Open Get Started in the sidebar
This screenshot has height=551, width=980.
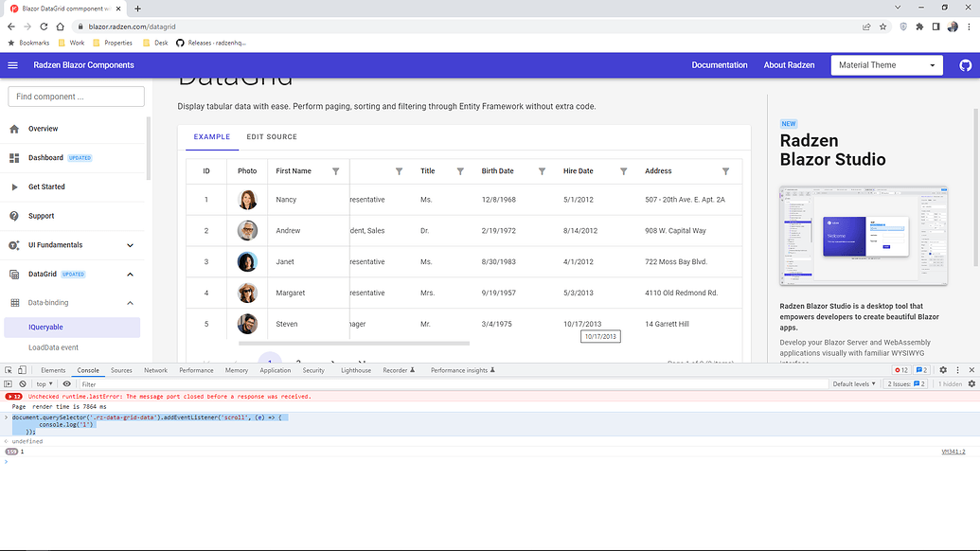pos(73,187)
